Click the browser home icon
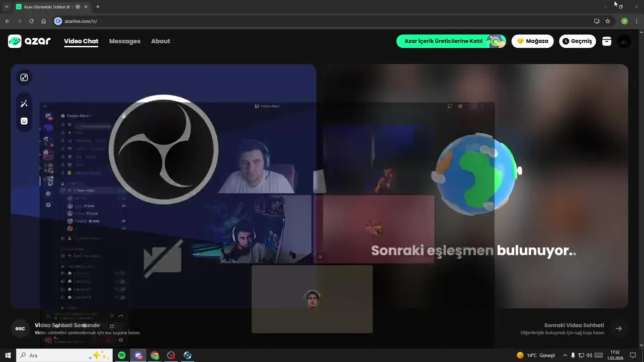The image size is (644, 362). pos(44,21)
